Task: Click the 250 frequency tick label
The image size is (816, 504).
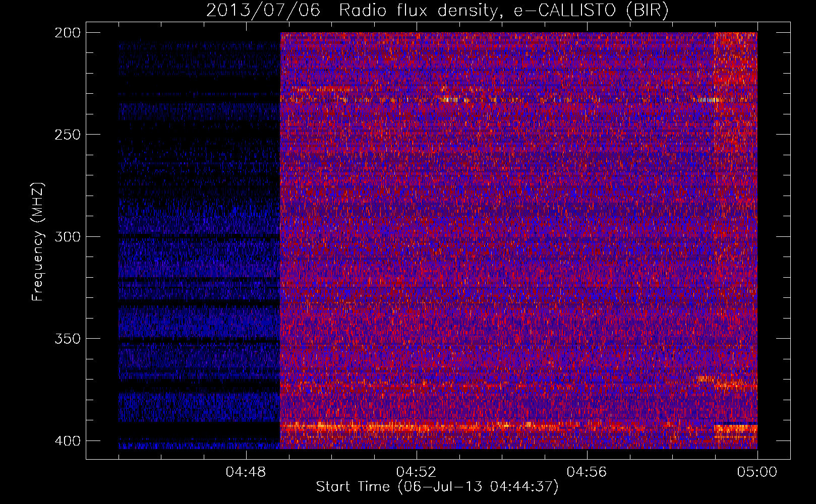Action: (68, 135)
